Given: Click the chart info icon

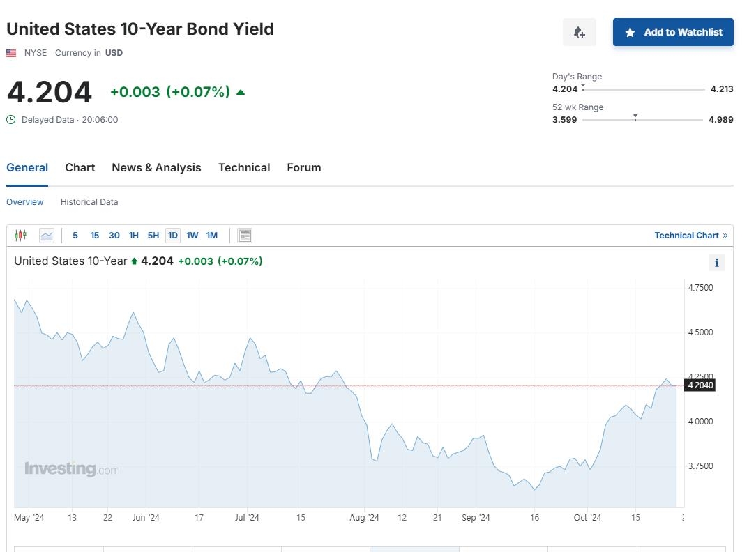Looking at the screenshot, I should tap(716, 263).
